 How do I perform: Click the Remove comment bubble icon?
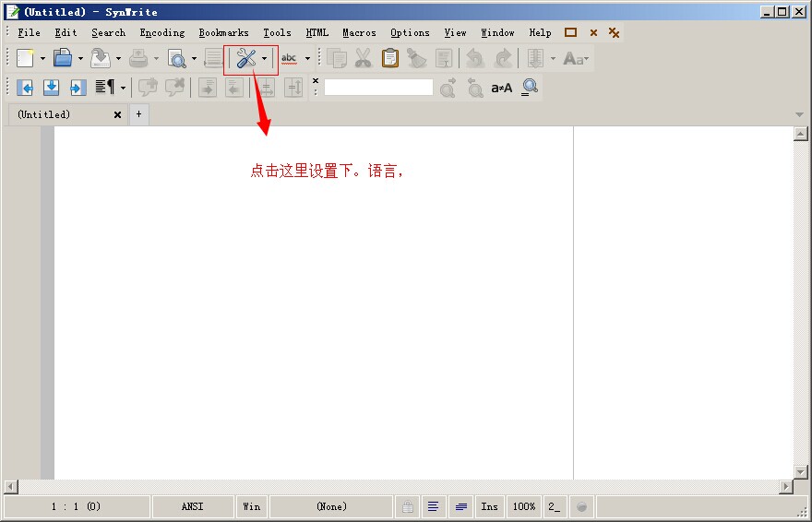click(x=175, y=88)
